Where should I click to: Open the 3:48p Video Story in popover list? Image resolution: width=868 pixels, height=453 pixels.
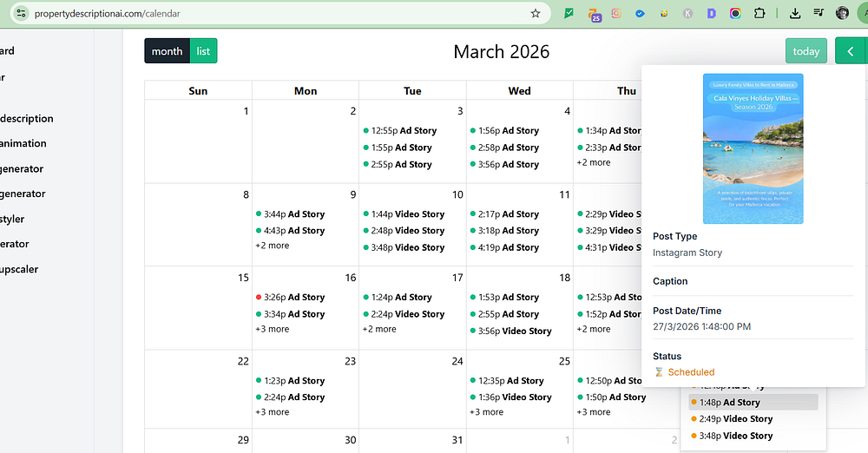click(x=732, y=436)
